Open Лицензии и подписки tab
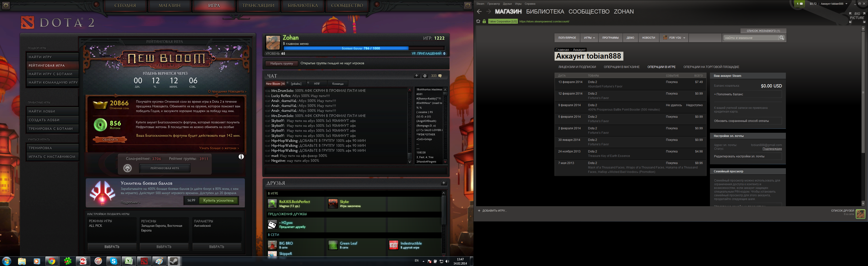Viewport: 868px width, 266px height. pyautogui.click(x=577, y=67)
